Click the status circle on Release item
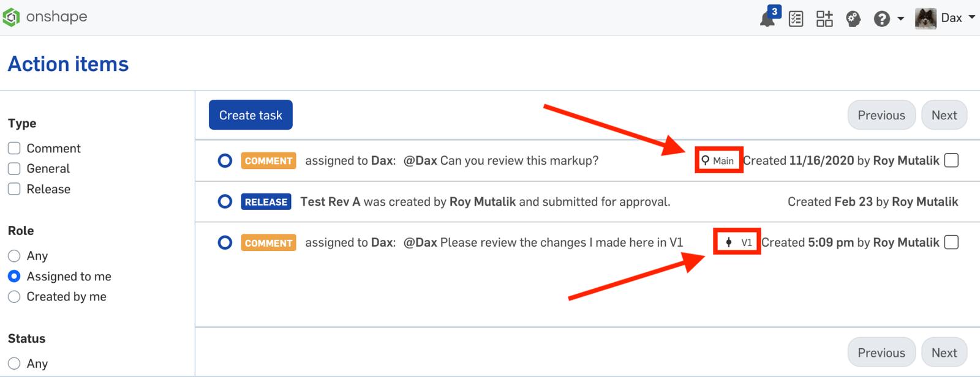The width and height of the screenshot is (980, 377). pyautogui.click(x=225, y=201)
